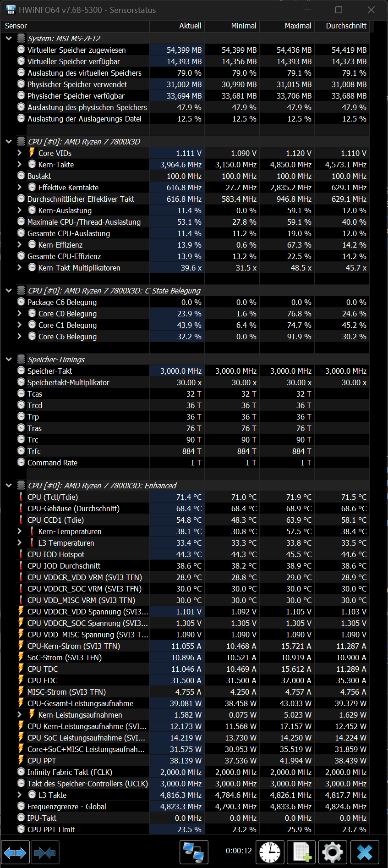Click the expand/collapse arrows toolbar button
This screenshot has width=388, height=868.
coord(15,853)
